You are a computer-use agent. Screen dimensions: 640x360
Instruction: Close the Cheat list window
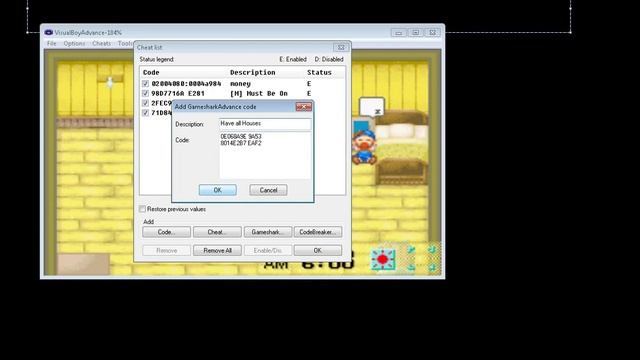341,47
